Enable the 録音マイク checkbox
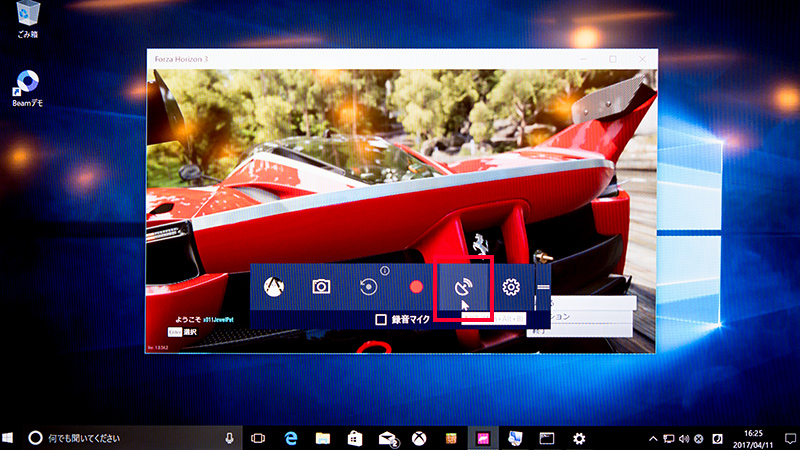 tap(381, 319)
